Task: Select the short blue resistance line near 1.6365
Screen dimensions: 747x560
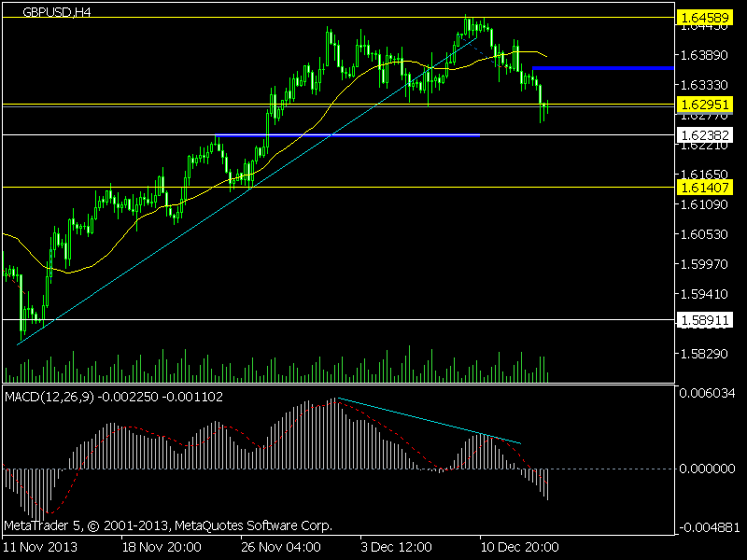Action: (603, 68)
